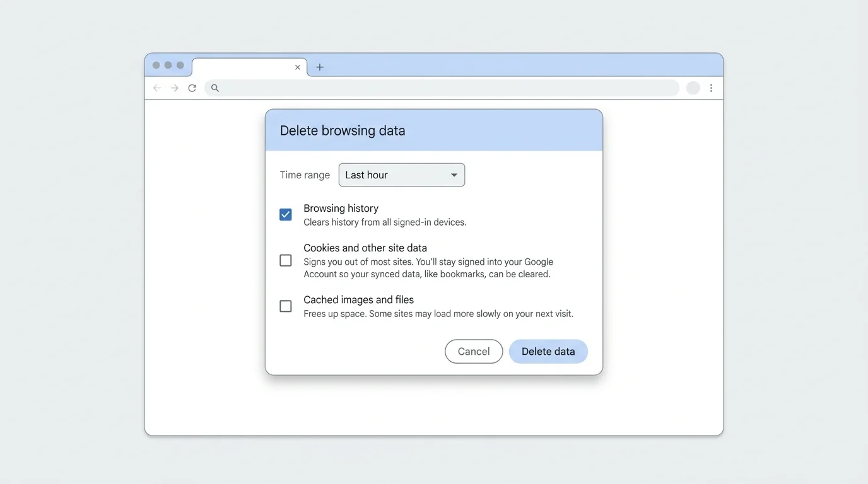Click the browser back arrow

coord(157,88)
